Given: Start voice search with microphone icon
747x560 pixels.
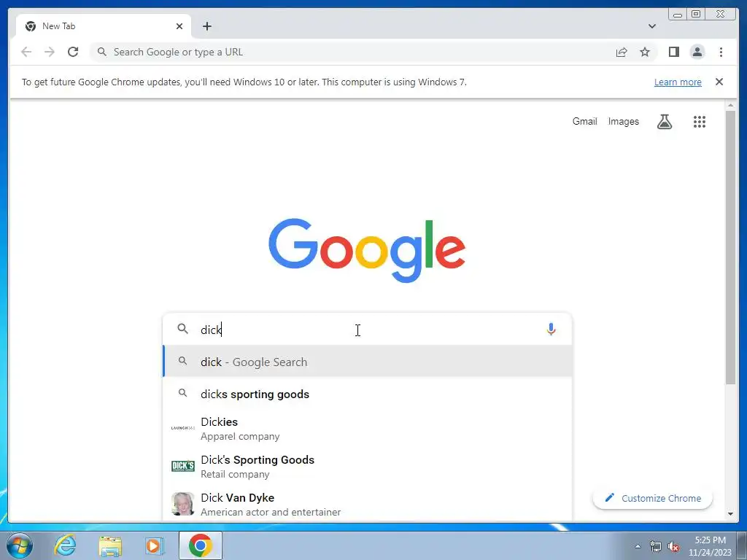Looking at the screenshot, I should 551,329.
